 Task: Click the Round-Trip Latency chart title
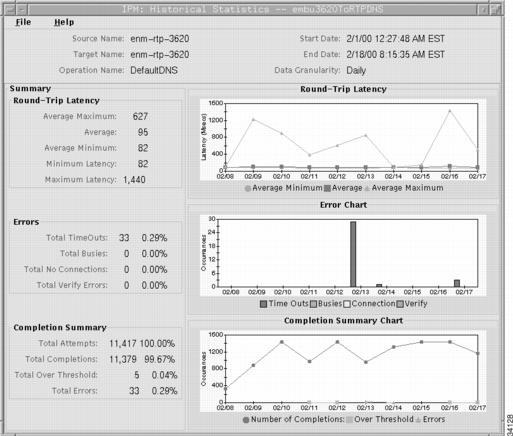click(343, 89)
